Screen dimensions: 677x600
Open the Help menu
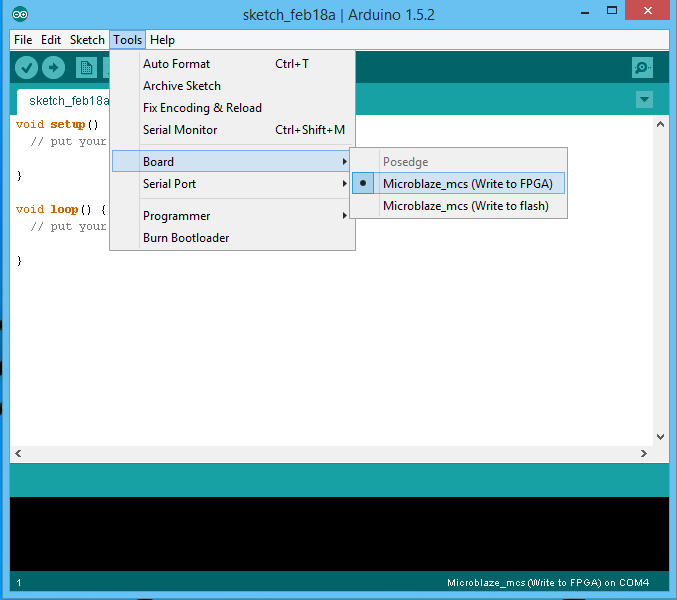(162, 40)
